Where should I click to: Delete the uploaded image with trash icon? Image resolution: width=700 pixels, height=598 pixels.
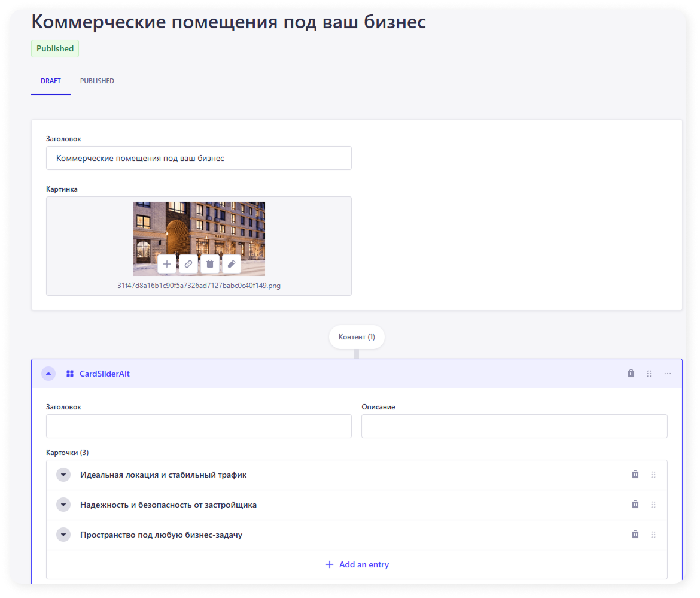click(x=210, y=264)
